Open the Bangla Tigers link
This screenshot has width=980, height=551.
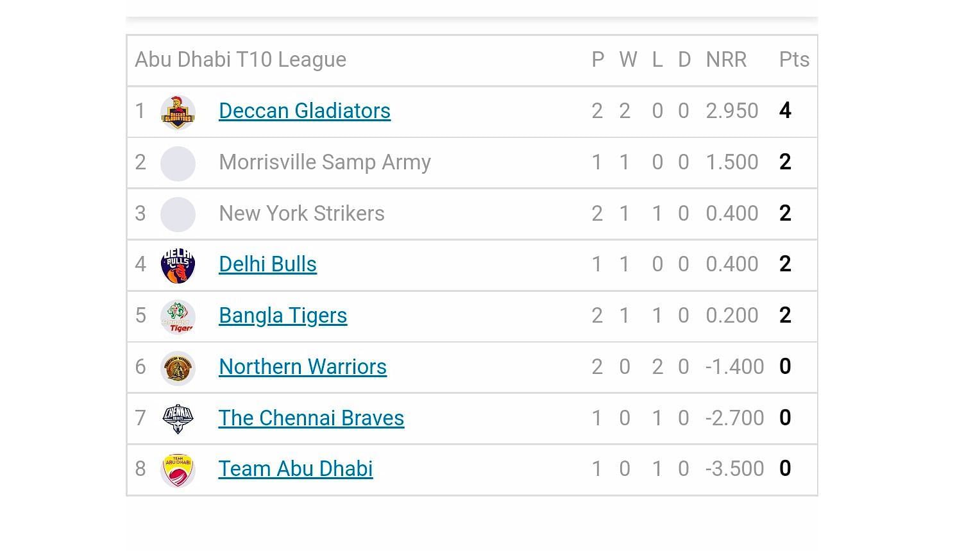(283, 316)
